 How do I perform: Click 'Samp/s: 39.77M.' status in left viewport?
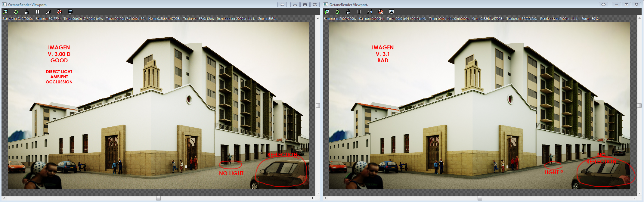click(x=48, y=19)
